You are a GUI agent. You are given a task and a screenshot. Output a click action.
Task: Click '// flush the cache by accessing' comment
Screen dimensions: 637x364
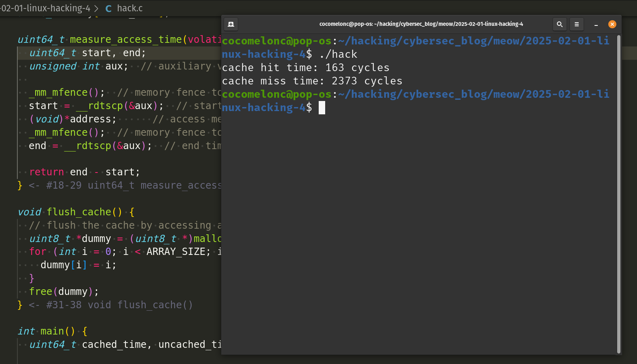click(x=125, y=225)
